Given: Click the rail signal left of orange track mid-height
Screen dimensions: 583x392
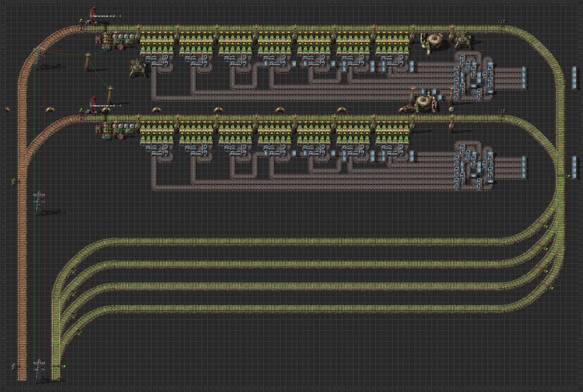Looking at the screenshot, I should pyautogui.click(x=14, y=181).
